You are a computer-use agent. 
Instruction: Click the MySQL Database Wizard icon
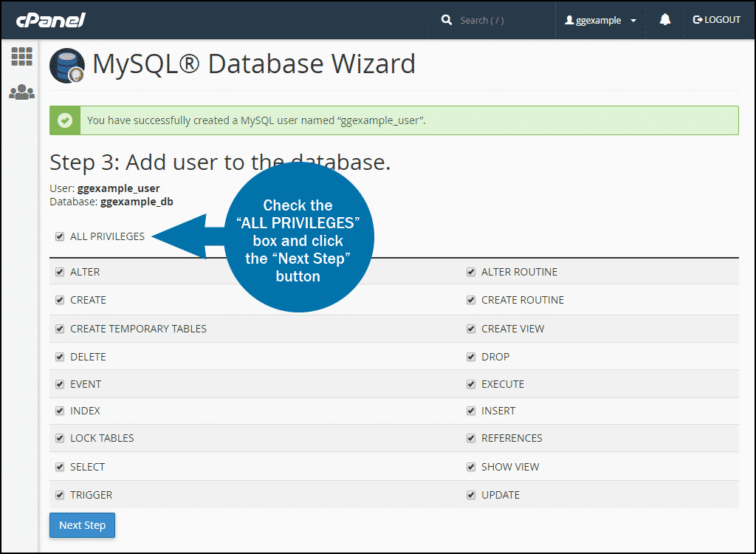pyautogui.click(x=67, y=66)
